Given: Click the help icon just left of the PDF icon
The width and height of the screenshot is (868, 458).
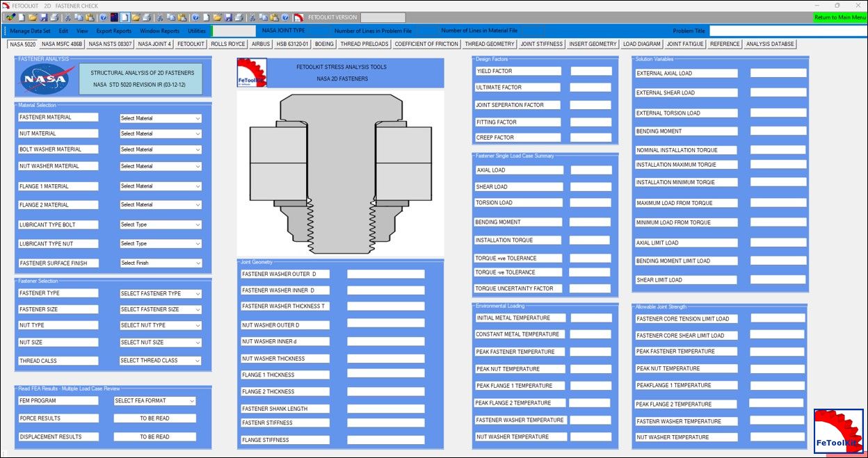Looking at the screenshot, I should click(x=285, y=17).
